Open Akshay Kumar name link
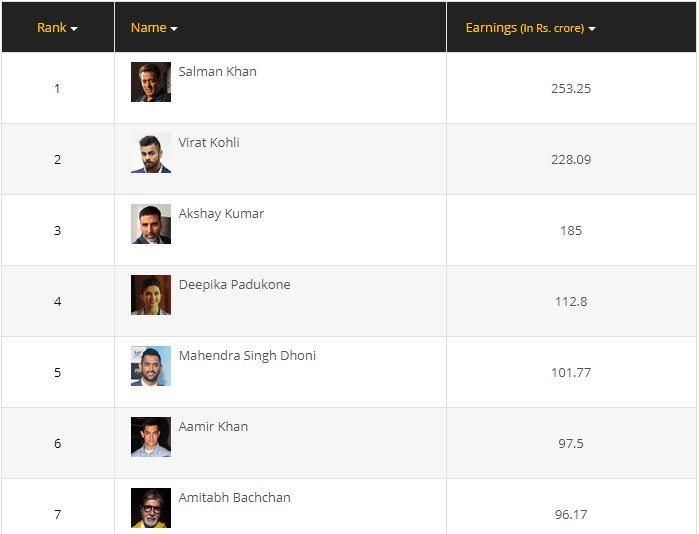This screenshot has width=699, height=534. (221, 214)
